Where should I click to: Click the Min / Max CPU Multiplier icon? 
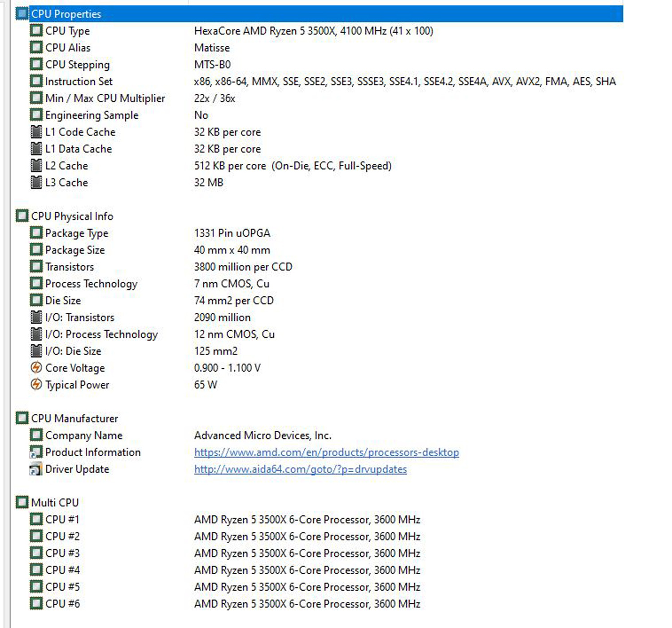coord(36,98)
